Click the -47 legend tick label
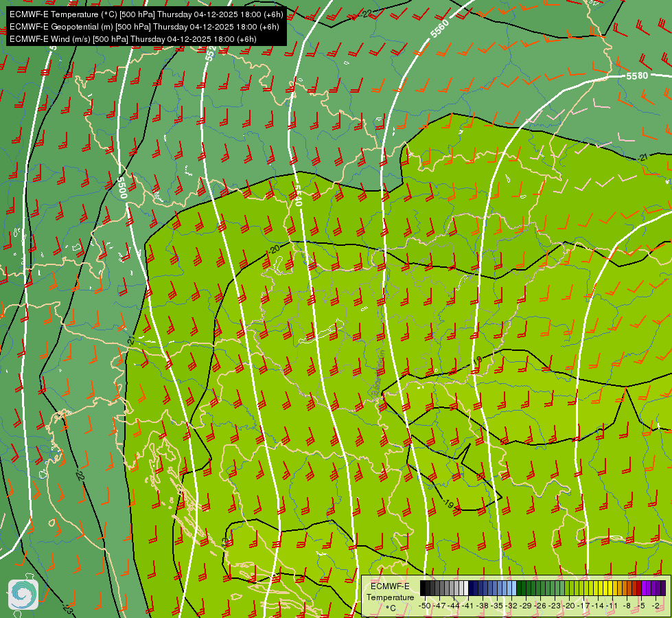The height and width of the screenshot is (618, 672). [439, 606]
